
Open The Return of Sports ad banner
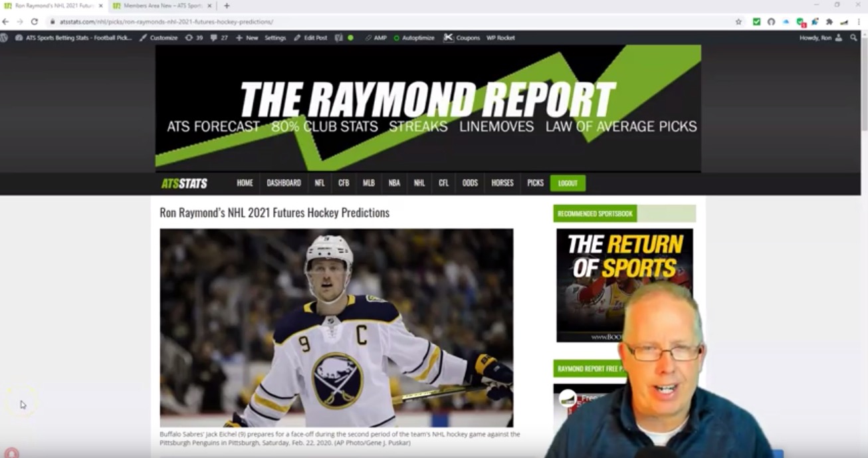click(625, 285)
